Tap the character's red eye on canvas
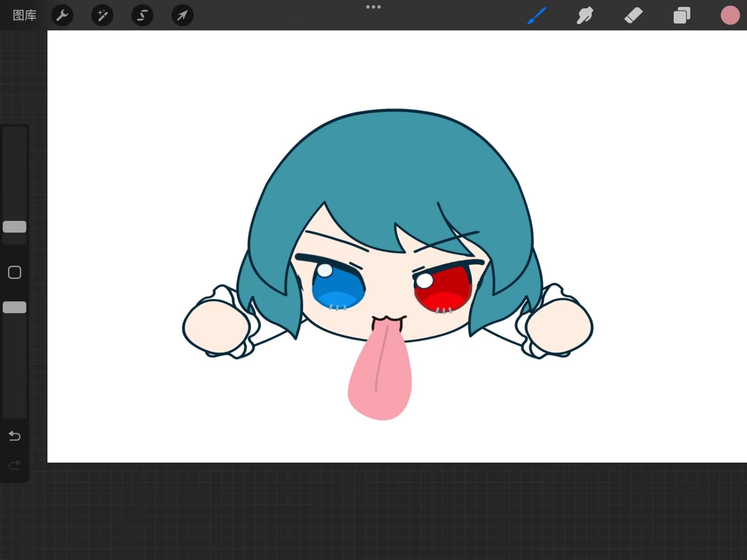 (x=443, y=289)
